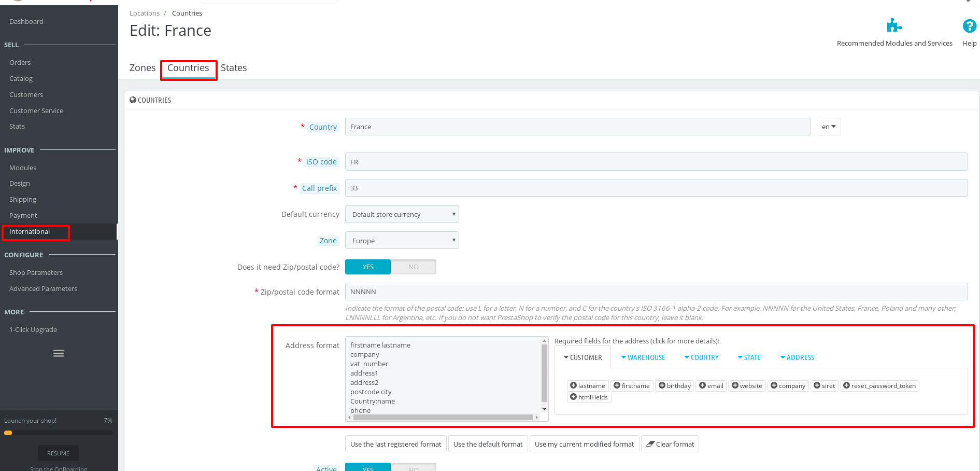980x471 pixels.
Task: Switch to the Countries tab
Action: [x=188, y=68]
